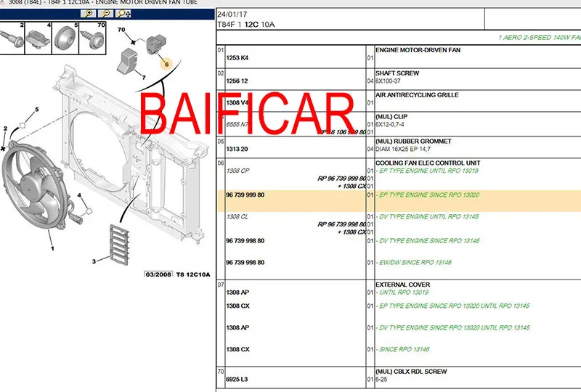
Task: Click DV TYPE ENGINE UNTIL RPO 13145 note
Action: [427, 217]
